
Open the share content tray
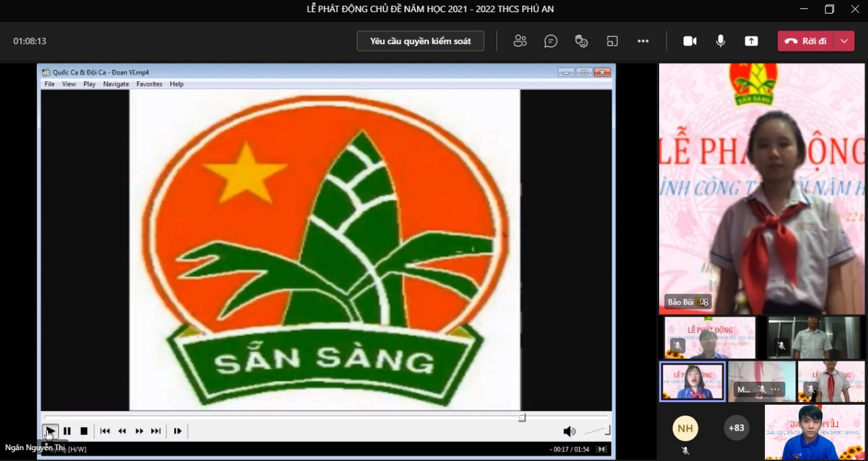click(751, 41)
